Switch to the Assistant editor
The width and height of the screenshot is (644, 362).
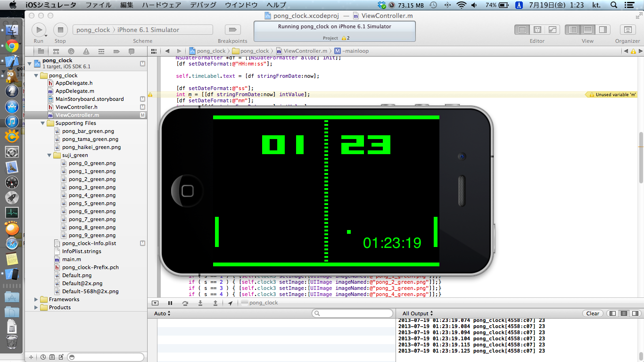537,30
